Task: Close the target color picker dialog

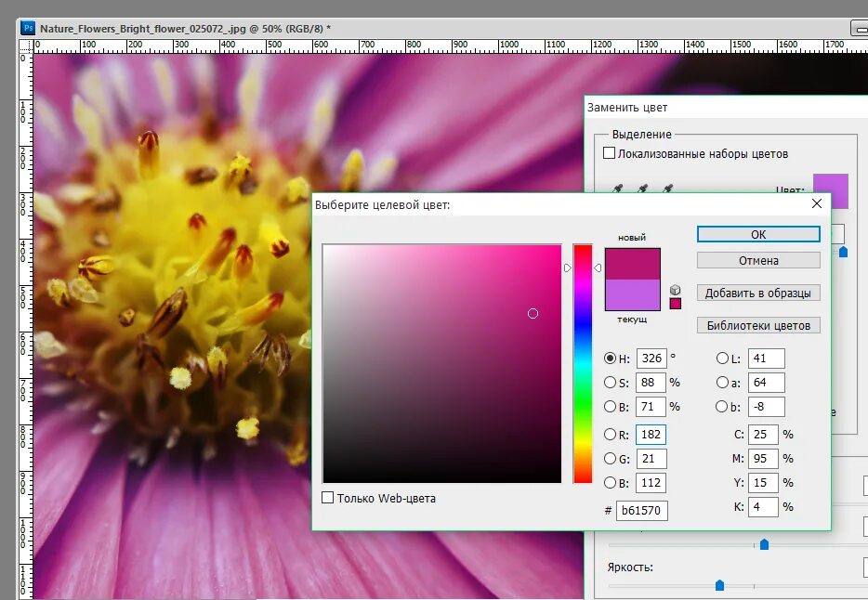Action: pyautogui.click(x=817, y=203)
